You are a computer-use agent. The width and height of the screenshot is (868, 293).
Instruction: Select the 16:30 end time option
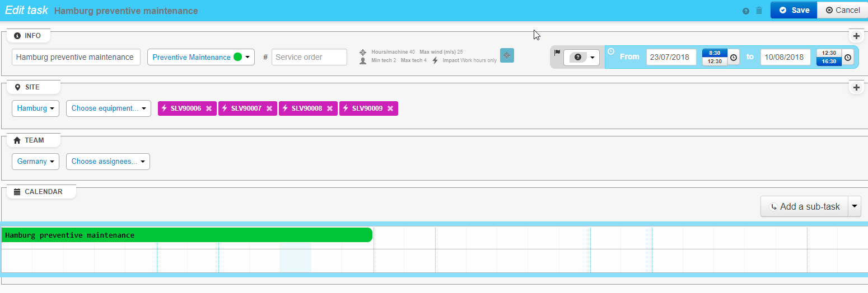click(x=829, y=62)
